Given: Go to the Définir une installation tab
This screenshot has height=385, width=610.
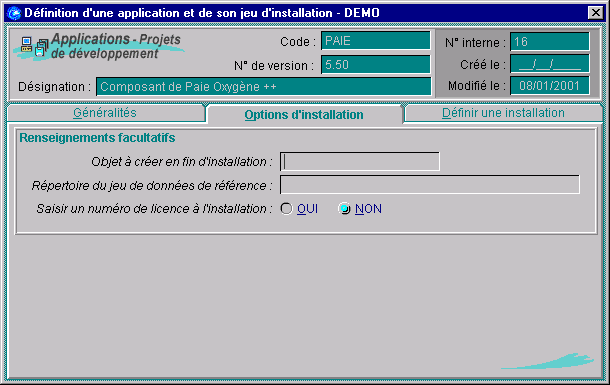Looking at the screenshot, I should click(x=503, y=113).
